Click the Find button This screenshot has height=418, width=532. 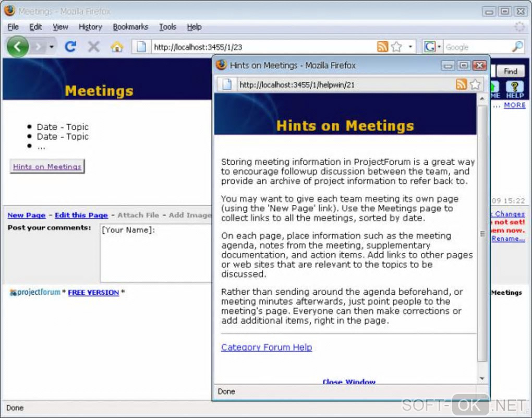pyautogui.click(x=510, y=71)
